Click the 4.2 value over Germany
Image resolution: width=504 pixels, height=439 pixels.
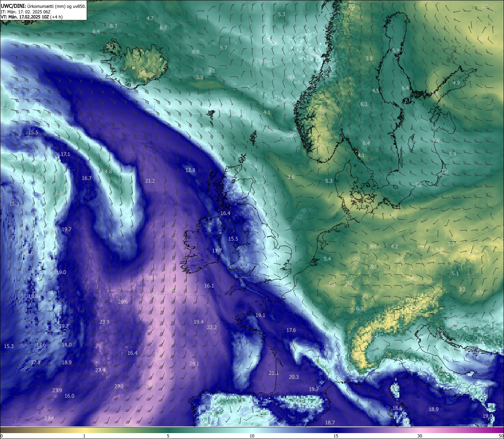click(395, 247)
